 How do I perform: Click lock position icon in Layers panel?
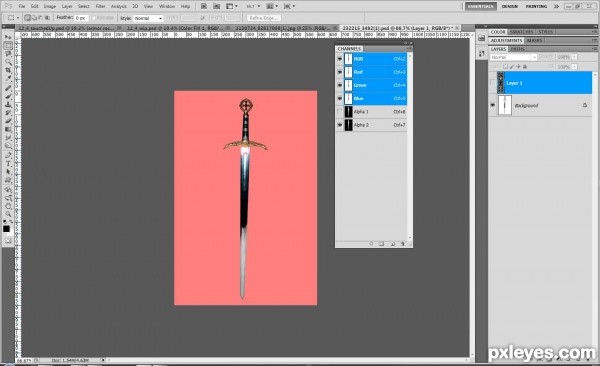pyautogui.click(x=518, y=67)
